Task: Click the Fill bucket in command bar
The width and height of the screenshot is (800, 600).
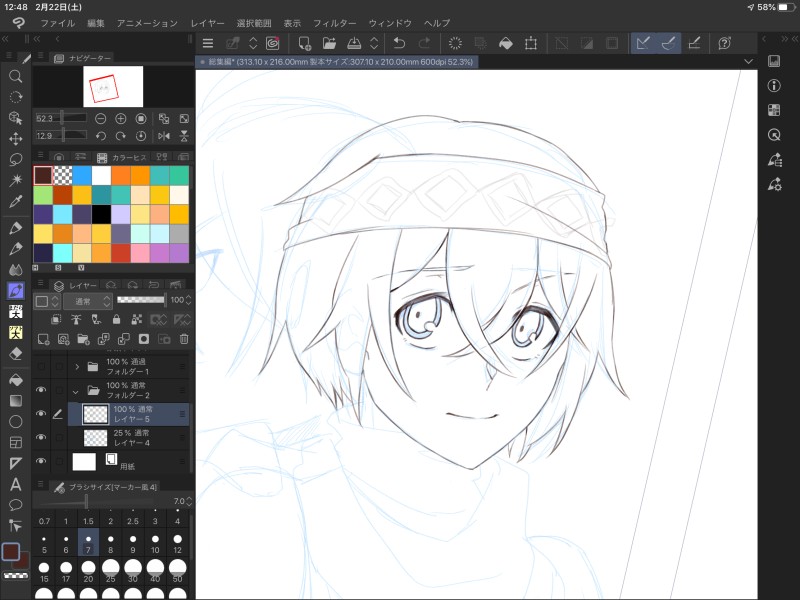Action: coord(506,43)
